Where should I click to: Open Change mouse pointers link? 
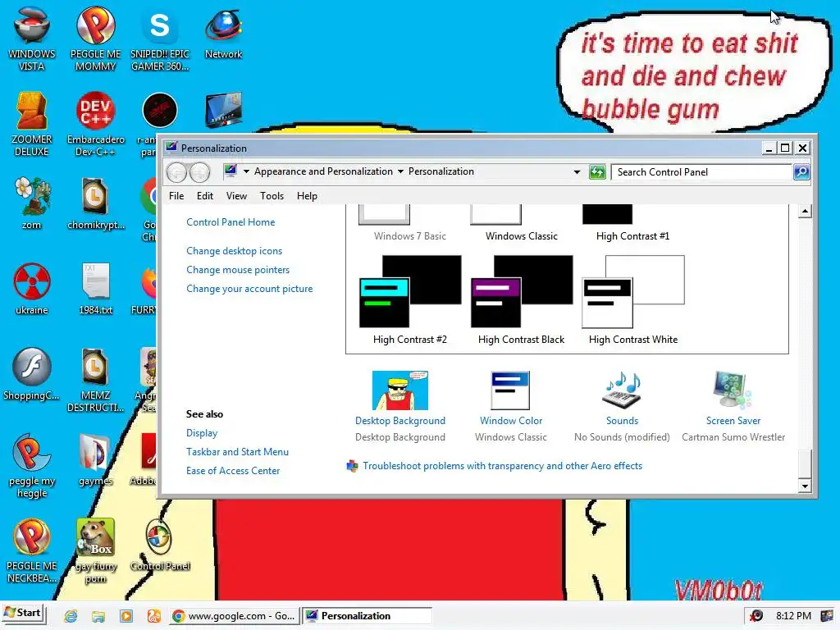pyautogui.click(x=238, y=269)
